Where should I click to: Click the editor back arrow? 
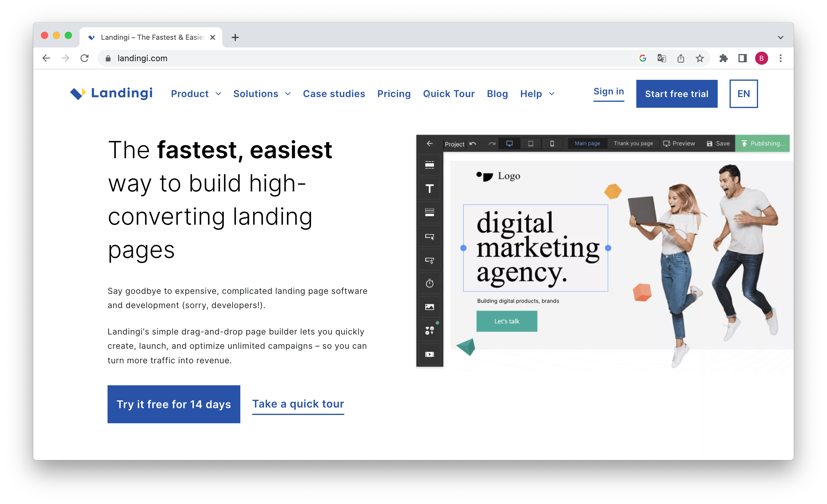coord(429,143)
